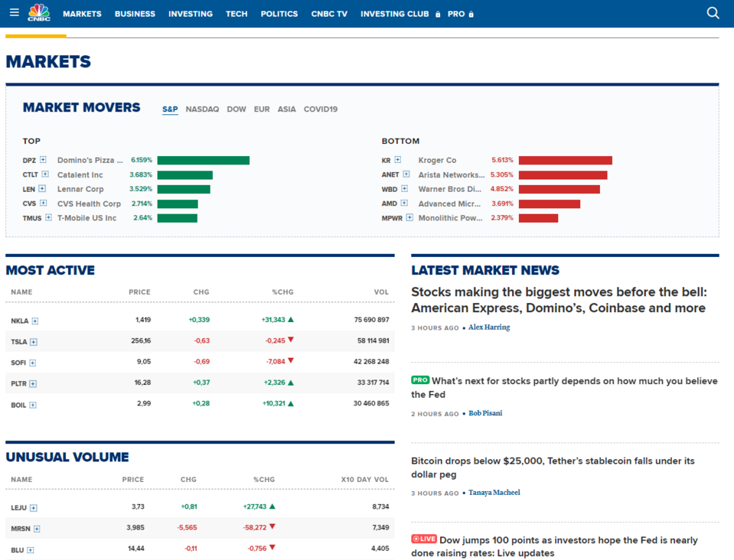Click the red LIVE badge

pos(424,539)
